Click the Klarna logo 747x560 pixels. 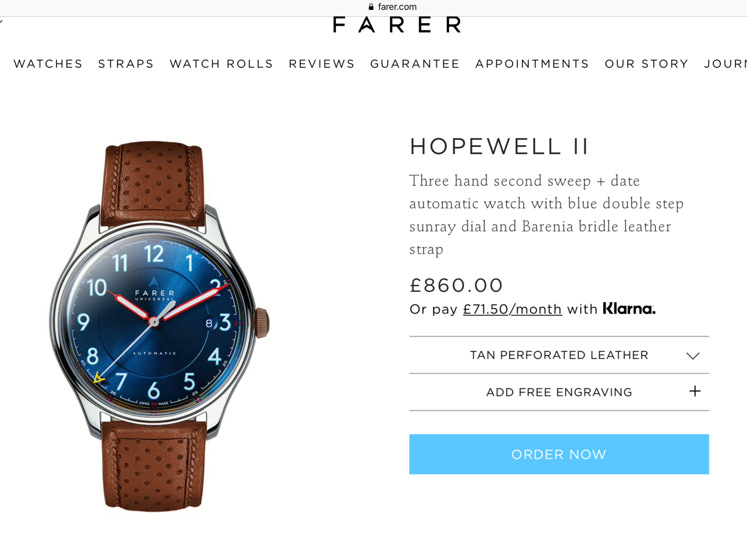629,308
